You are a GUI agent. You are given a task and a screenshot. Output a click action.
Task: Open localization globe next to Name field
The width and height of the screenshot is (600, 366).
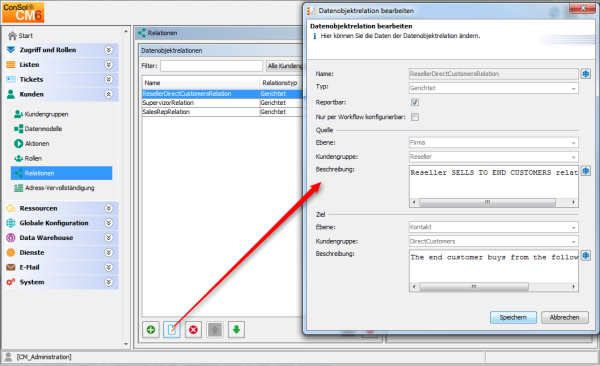pos(586,74)
